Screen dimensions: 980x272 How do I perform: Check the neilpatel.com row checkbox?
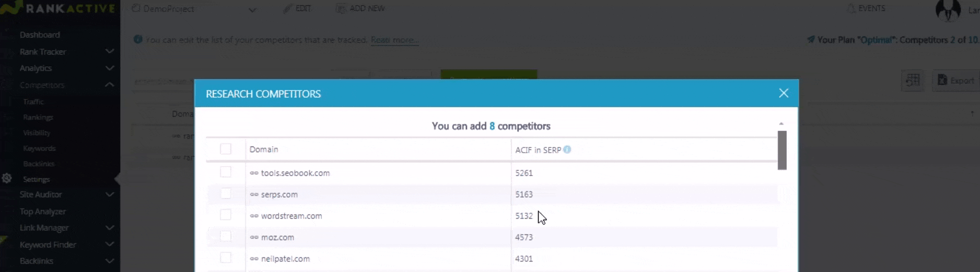(226, 258)
